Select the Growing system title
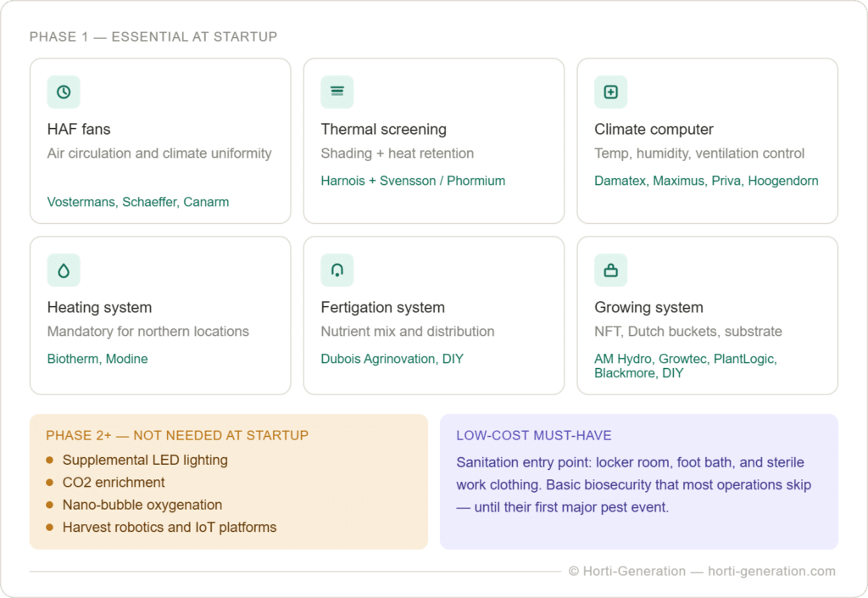 pyautogui.click(x=648, y=308)
